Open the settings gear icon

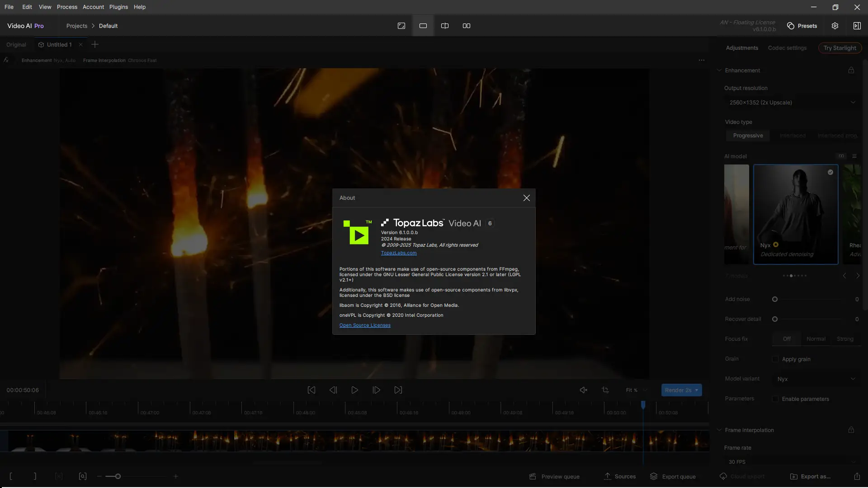[835, 26]
